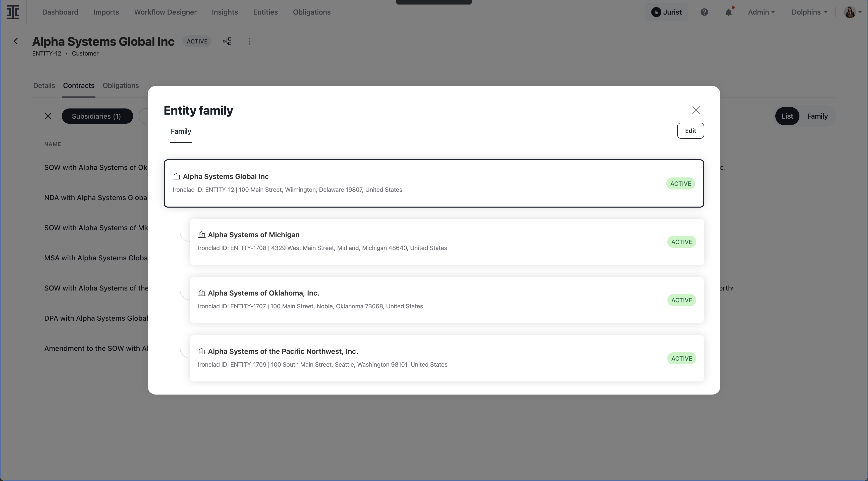Screen dimensions: 868x481
Task: Open the three-dot more options menu
Action: tap(249, 41)
